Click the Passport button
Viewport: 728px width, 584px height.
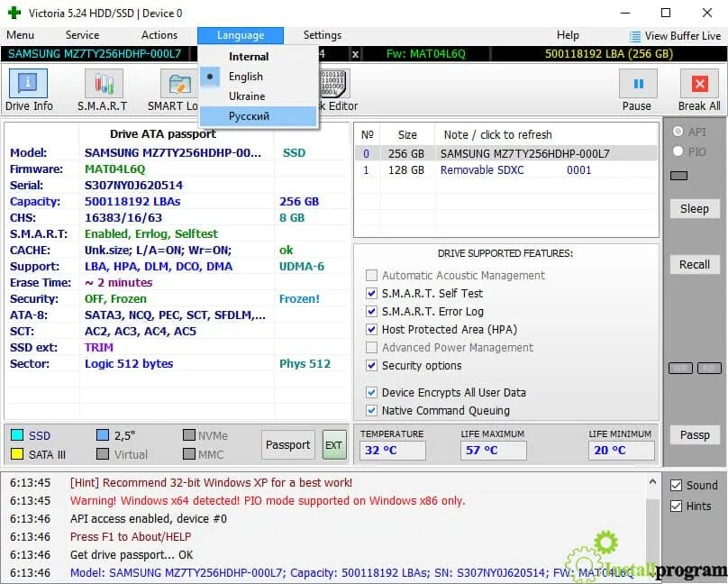pyautogui.click(x=287, y=444)
